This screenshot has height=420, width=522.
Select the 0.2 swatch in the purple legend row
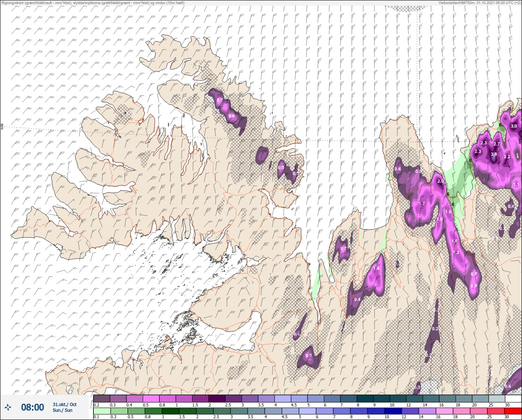(x=102, y=398)
